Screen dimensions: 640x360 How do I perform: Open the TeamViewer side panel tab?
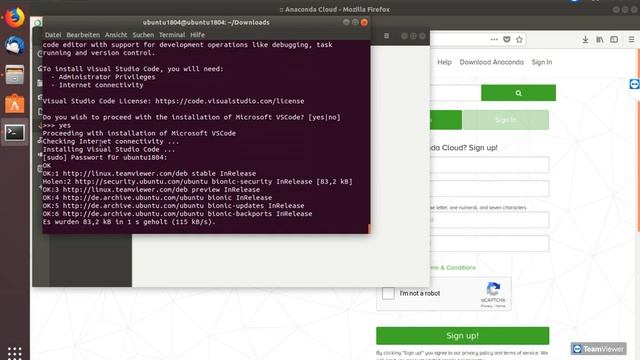pyautogui.click(x=634, y=84)
